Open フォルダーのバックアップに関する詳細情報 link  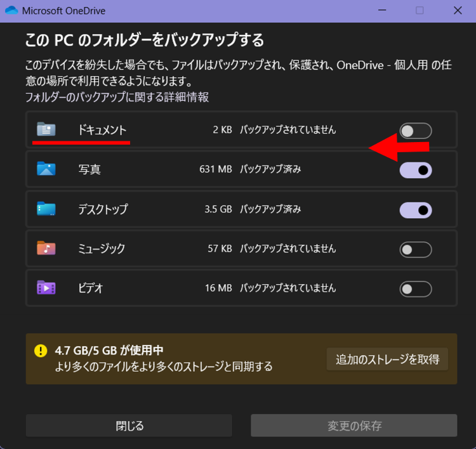click(x=117, y=97)
